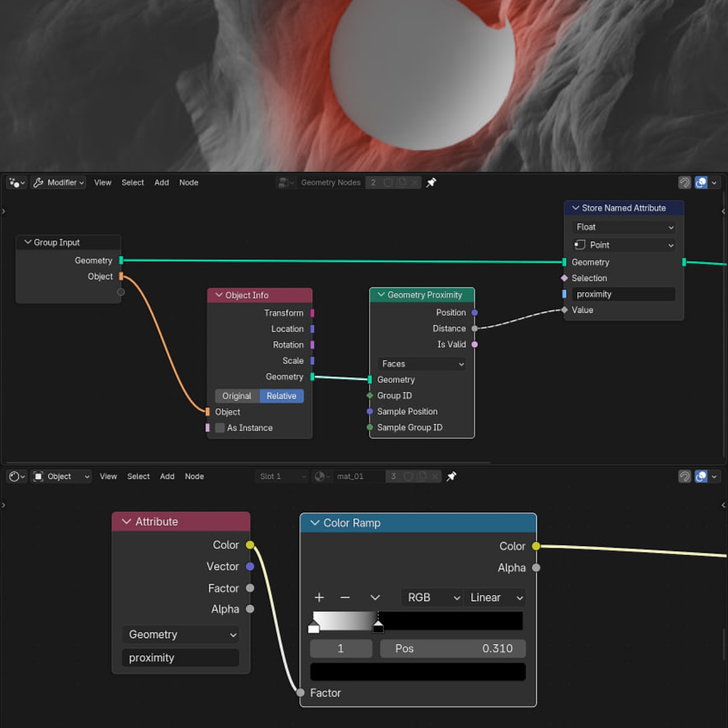
Task: Click the Color Ramp stop index field
Action: point(341,648)
